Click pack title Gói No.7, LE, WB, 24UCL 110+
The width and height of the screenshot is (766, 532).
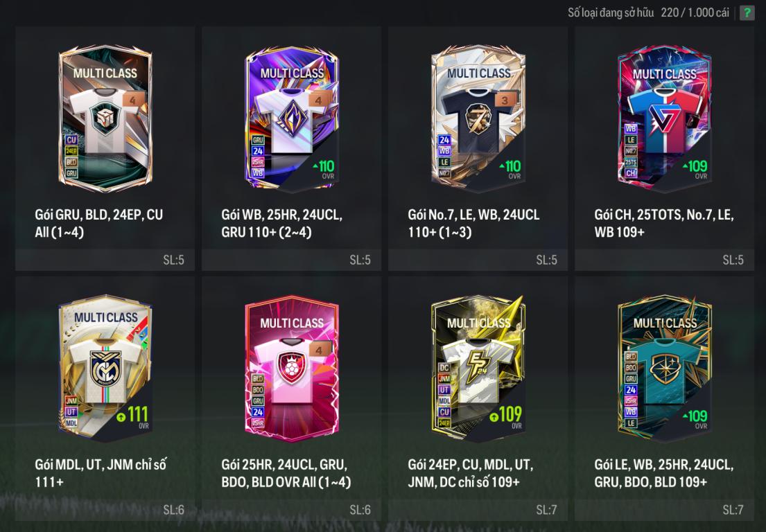click(x=474, y=223)
